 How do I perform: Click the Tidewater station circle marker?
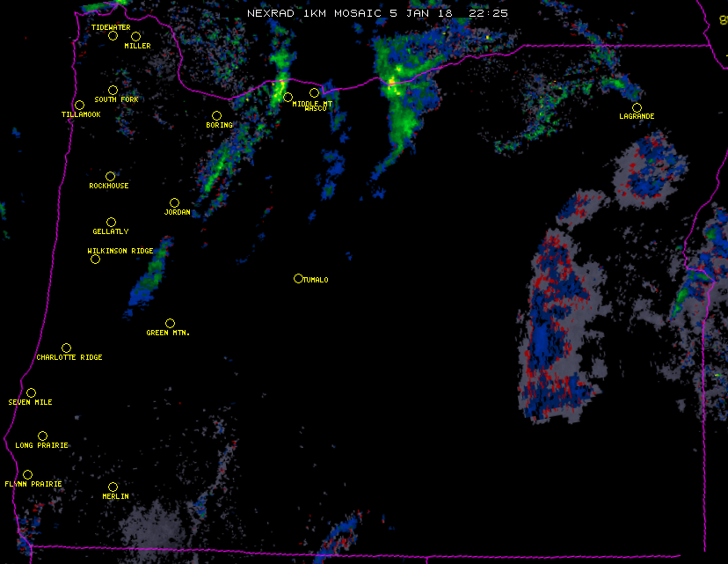click(113, 35)
